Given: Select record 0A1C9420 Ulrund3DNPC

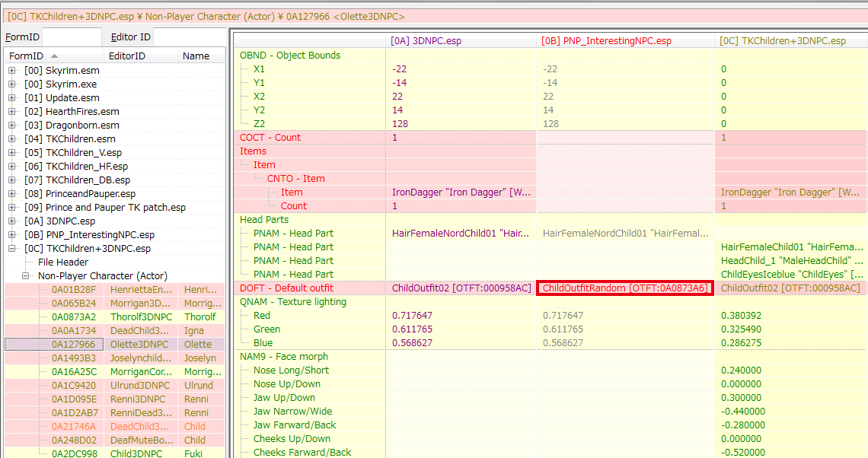Looking at the screenshot, I should coord(114,386).
